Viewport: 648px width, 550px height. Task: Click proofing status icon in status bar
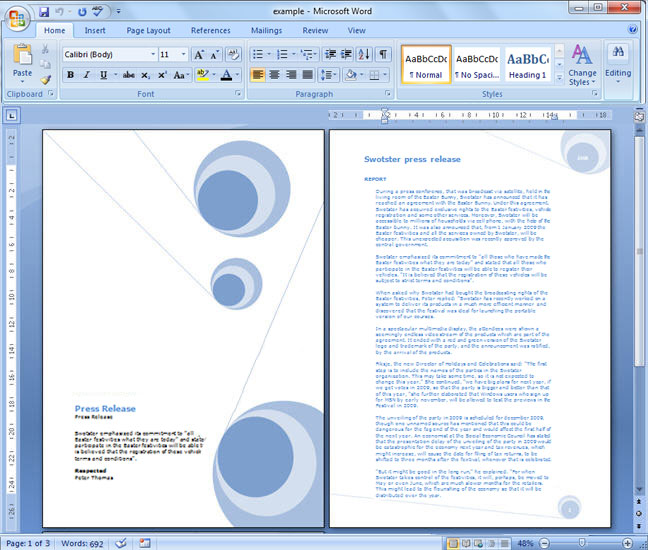121,543
